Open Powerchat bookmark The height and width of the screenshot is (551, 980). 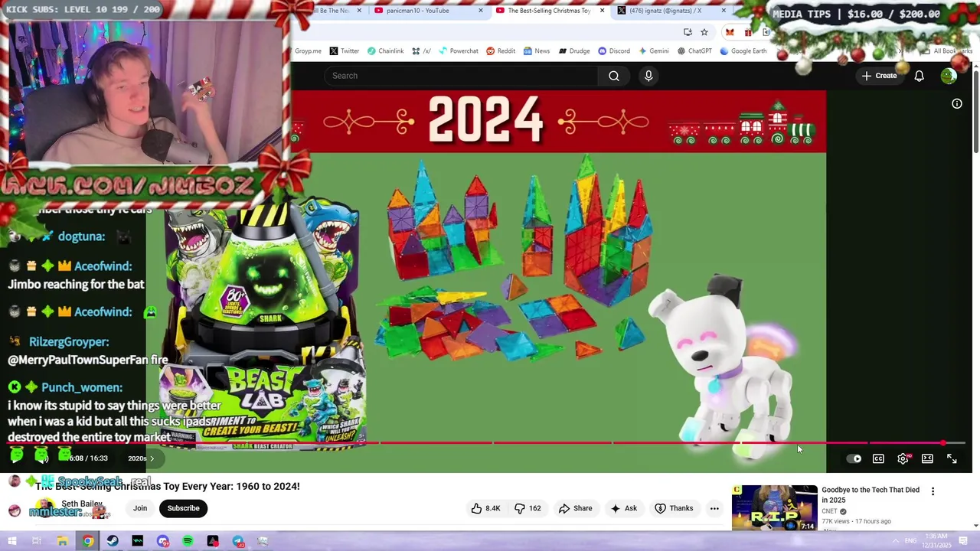point(457,51)
